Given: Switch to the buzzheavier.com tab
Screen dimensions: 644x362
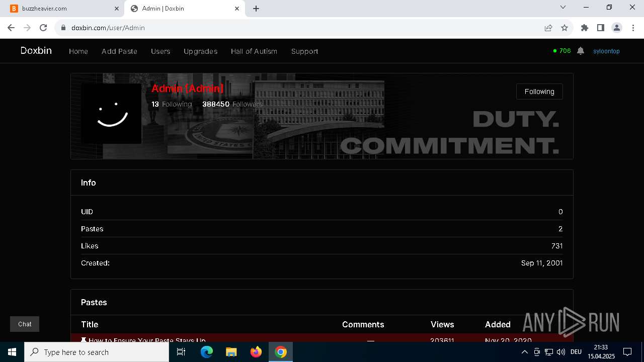Looking at the screenshot, I should tap(65, 9).
